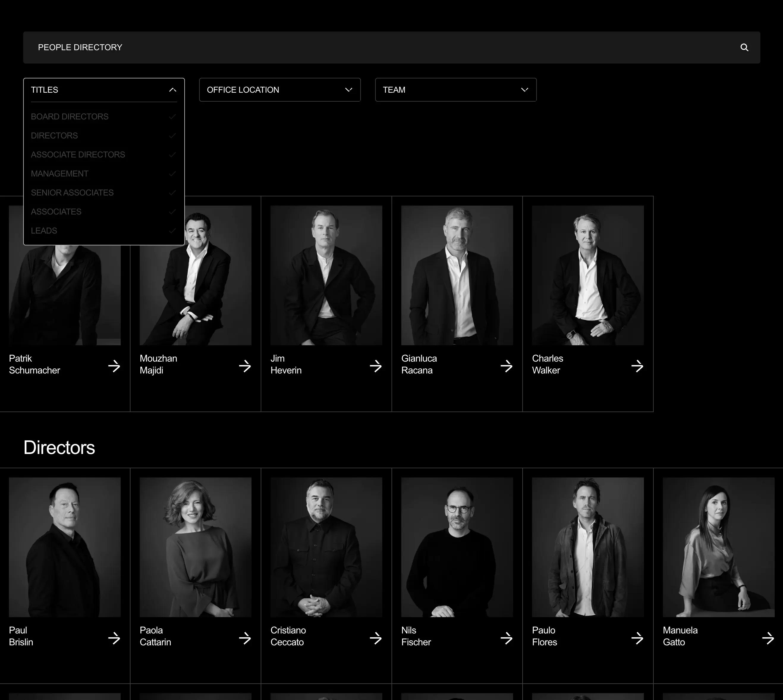783x700 pixels.
Task: Click Paul Brislin's portrait photo
Action: pos(65,547)
